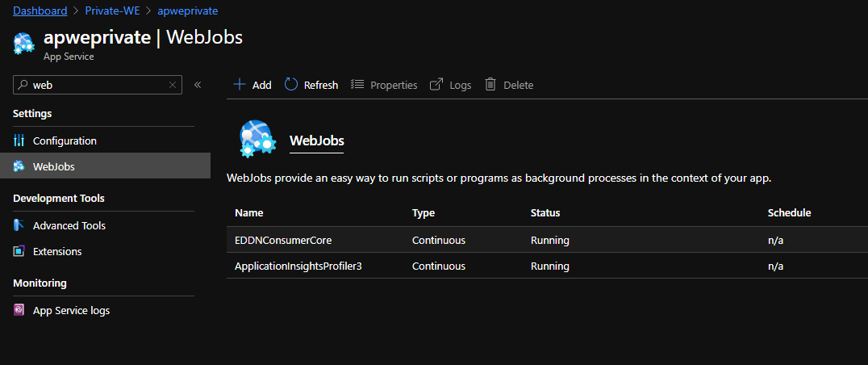Viewport: 868px width, 365px height.
Task: Select the EDDNConsumerCore WebJob row
Action: pos(283,240)
